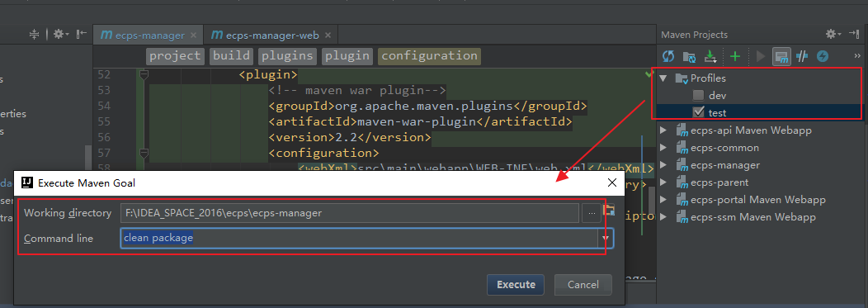Collapse all in the left project panel
This screenshot has height=308, width=868.
coord(35,35)
